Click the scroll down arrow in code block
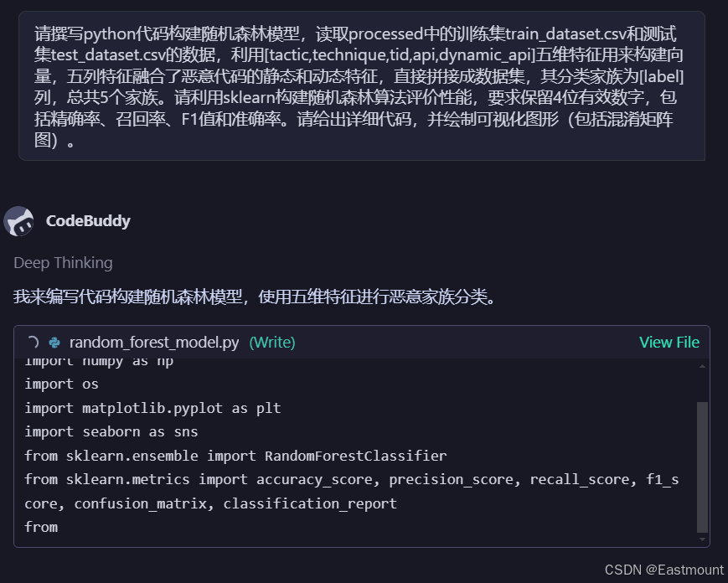The width and height of the screenshot is (728, 583). 703,539
